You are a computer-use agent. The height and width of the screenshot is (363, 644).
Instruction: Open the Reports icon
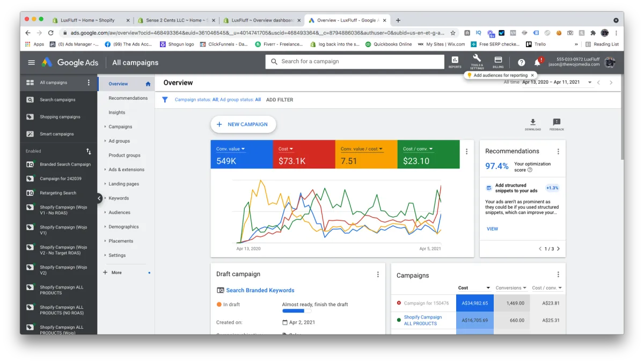tap(455, 62)
